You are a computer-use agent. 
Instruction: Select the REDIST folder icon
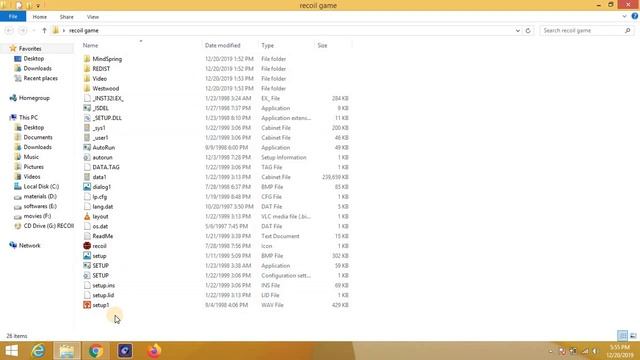click(x=87, y=69)
